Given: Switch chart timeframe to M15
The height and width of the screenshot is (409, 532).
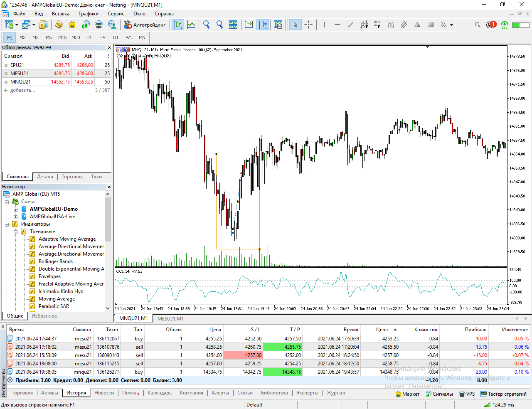Looking at the screenshot, I should pyautogui.click(x=62, y=37).
